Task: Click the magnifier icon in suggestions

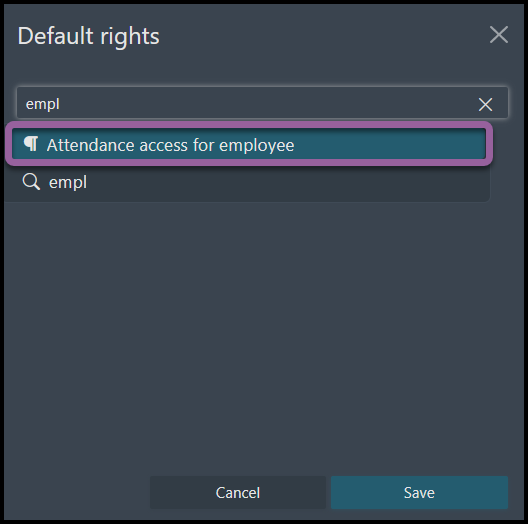Action: tap(31, 182)
